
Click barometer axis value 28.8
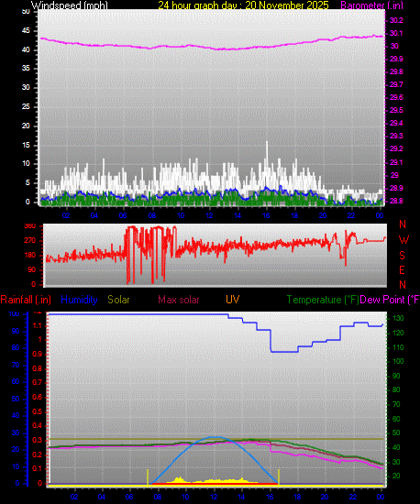click(x=396, y=201)
